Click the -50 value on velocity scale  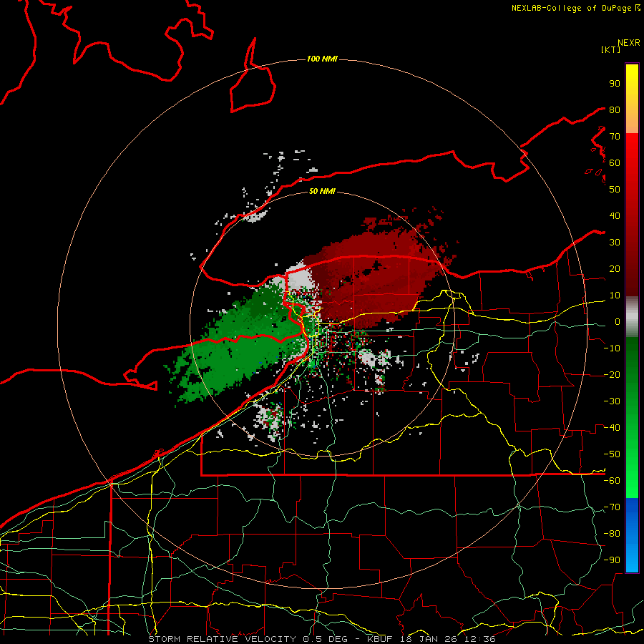click(x=612, y=454)
